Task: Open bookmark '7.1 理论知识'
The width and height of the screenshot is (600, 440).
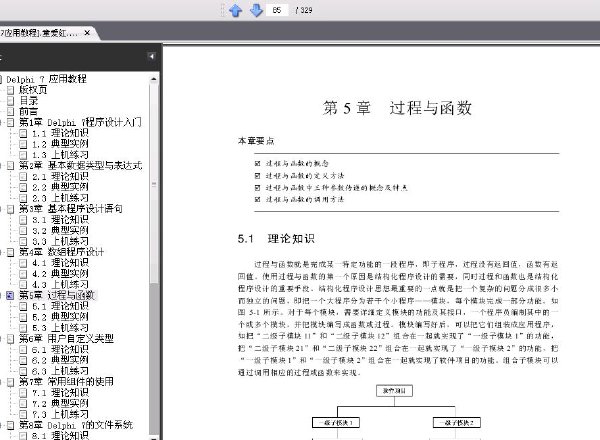Action: click(x=60, y=393)
